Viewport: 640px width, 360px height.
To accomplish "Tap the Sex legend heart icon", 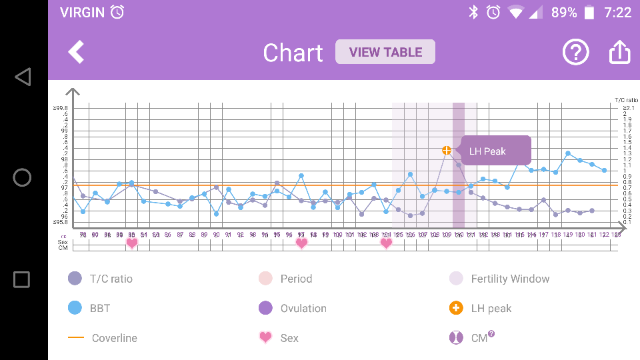I will pyautogui.click(x=266, y=337).
